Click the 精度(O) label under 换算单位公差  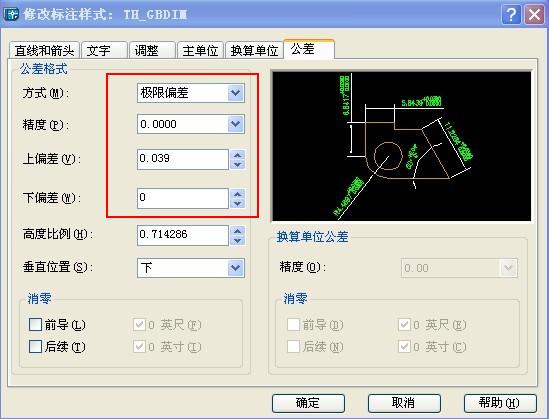[x=303, y=267]
